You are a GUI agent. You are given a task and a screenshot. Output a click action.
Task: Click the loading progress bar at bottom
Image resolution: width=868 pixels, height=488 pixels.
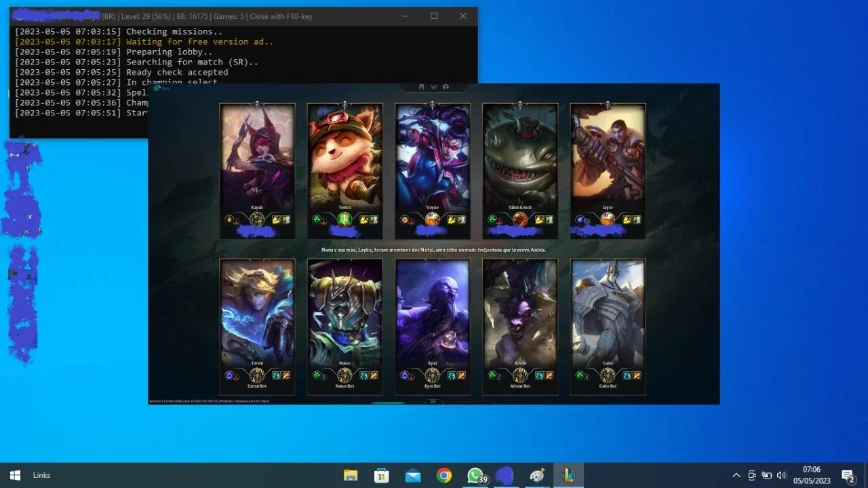click(x=433, y=402)
